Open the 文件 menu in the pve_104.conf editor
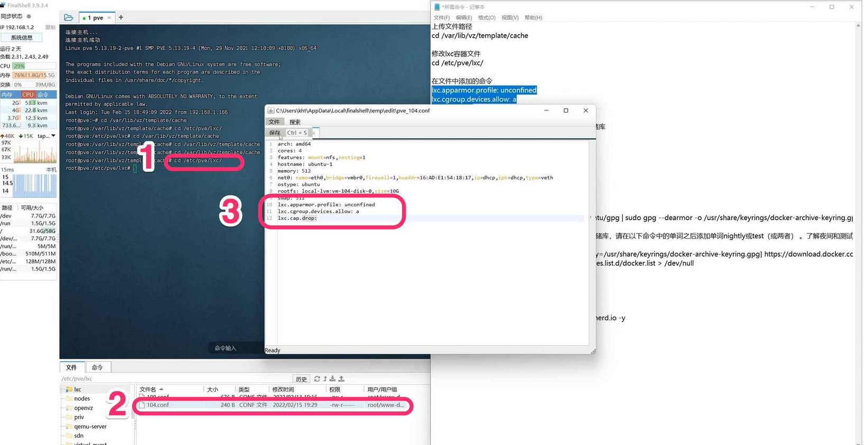 point(274,122)
